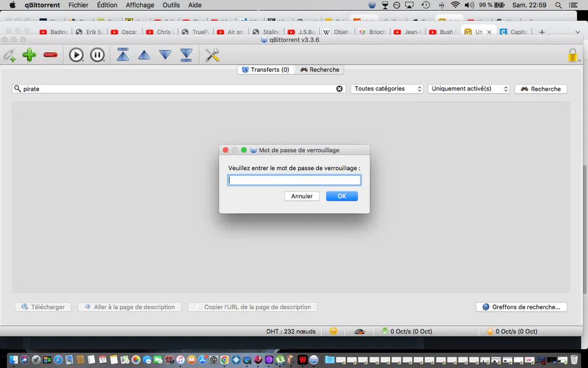Click Copier l'URL de la page de description
The width and height of the screenshot is (588, 368).
pos(253,307)
